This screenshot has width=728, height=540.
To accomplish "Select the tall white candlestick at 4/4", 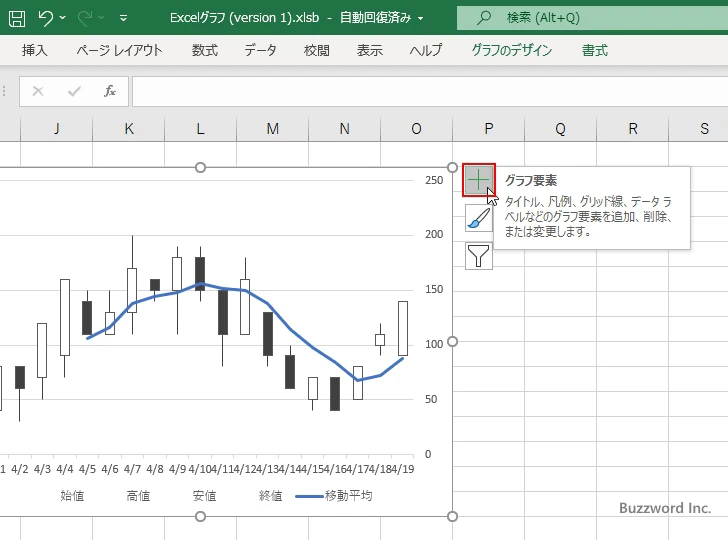I will [x=65, y=318].
